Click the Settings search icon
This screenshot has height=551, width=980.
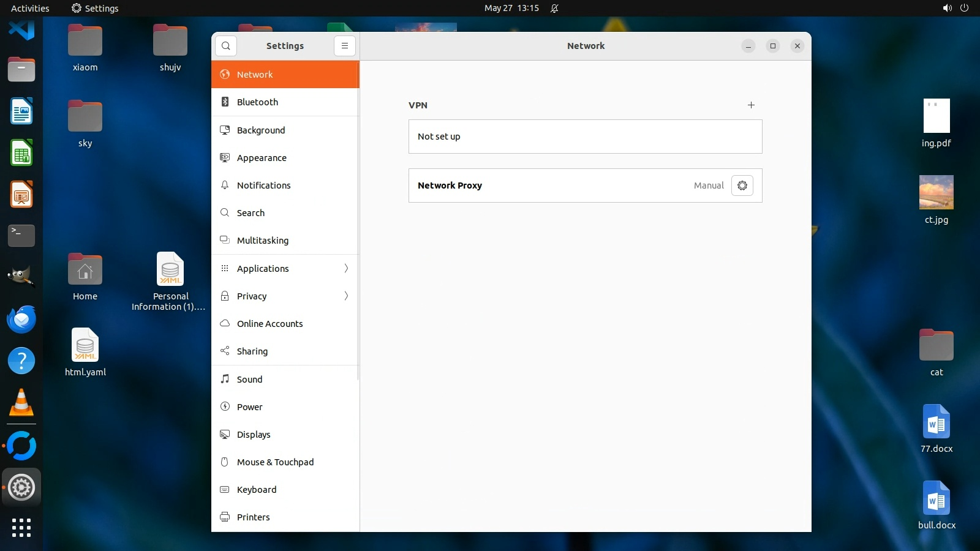coord(226,46)
